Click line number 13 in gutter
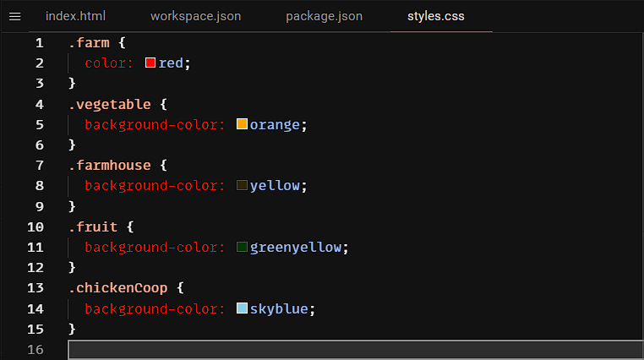Image resolution: width=644 pixels, height=360 pixels. point(35,288)
